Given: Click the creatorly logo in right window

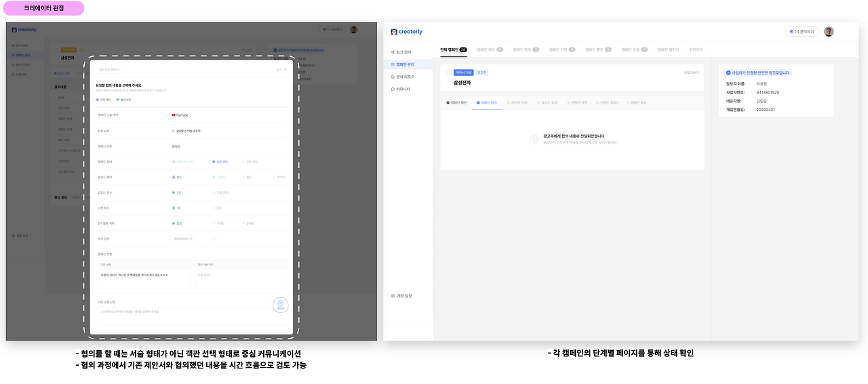Looking at the screenshot, I should coord(407,32).
